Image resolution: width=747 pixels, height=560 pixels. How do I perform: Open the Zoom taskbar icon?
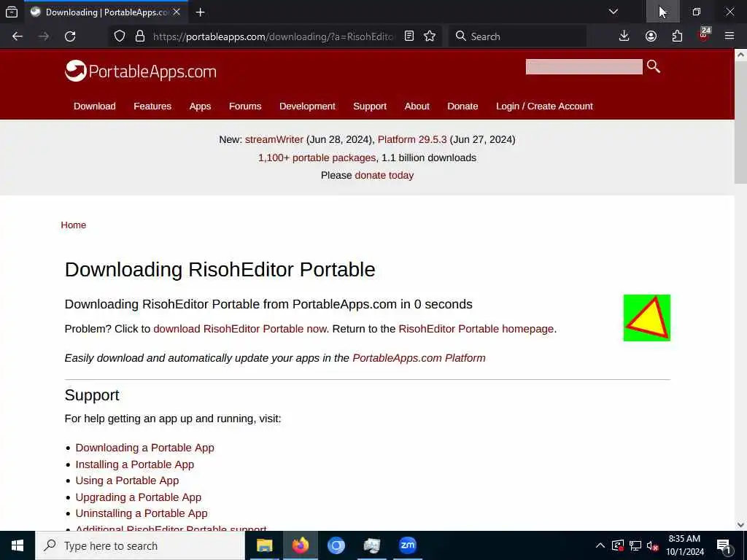(407, 545)
